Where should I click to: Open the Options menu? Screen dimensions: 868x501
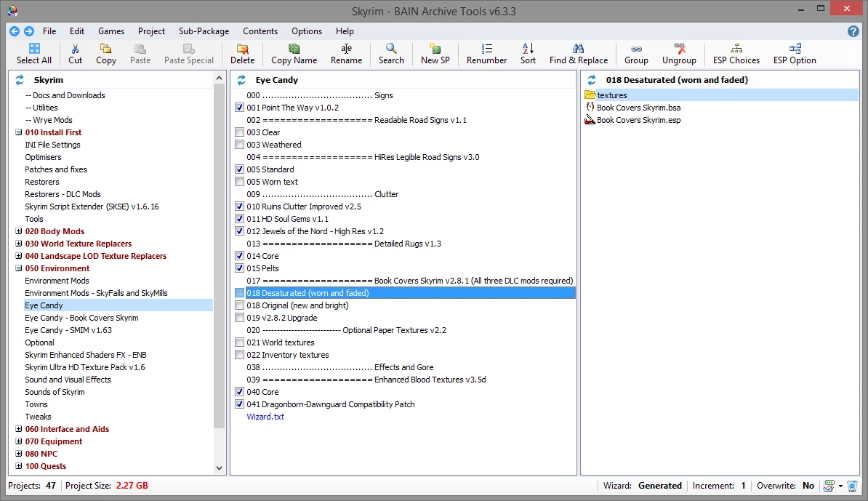pos(307,31)
